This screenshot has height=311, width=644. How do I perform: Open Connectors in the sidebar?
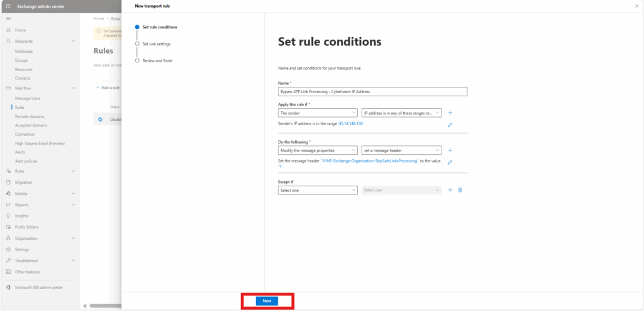pos(25,134)
